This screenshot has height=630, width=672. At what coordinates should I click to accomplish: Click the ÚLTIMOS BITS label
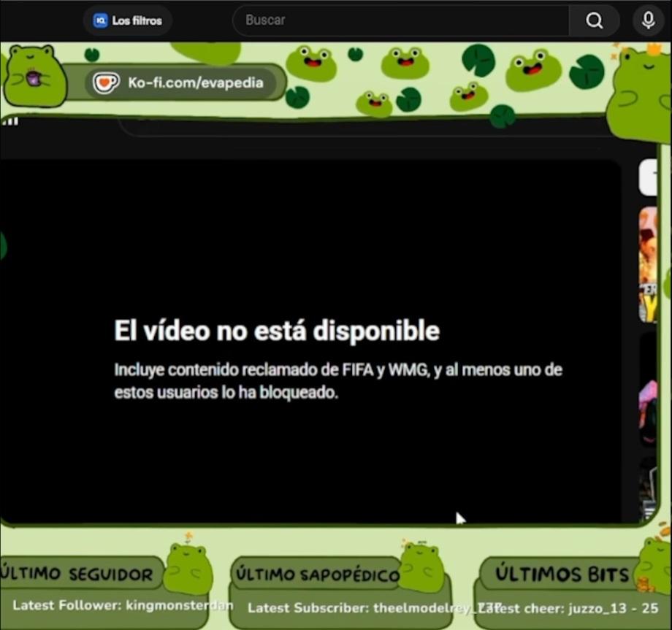[562, 574]
